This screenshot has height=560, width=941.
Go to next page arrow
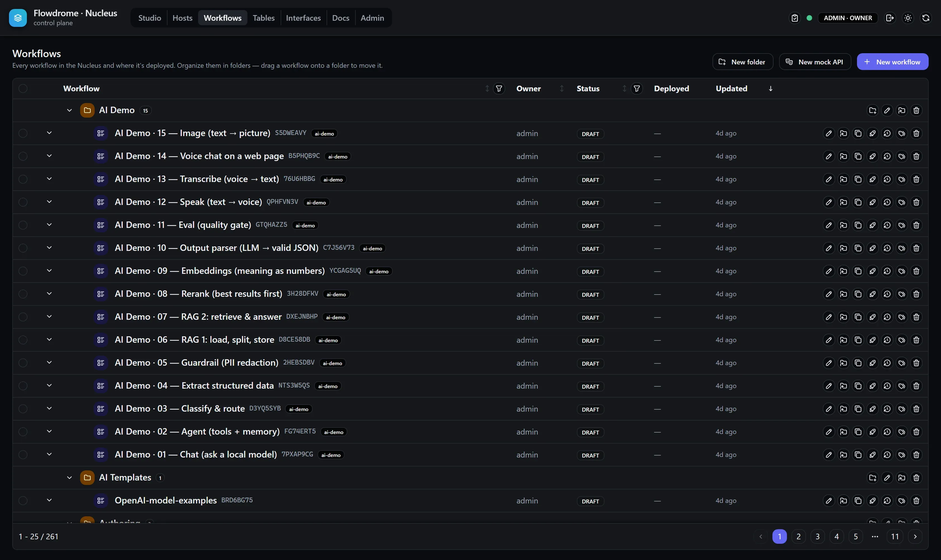coord(915,536)
